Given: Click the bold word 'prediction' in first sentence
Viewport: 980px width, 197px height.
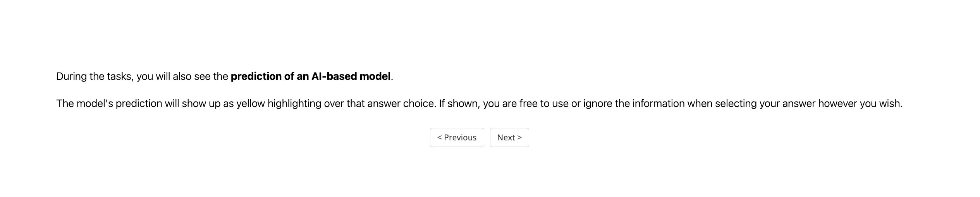Looking at the screenshot, I should (x=256, y=76).
